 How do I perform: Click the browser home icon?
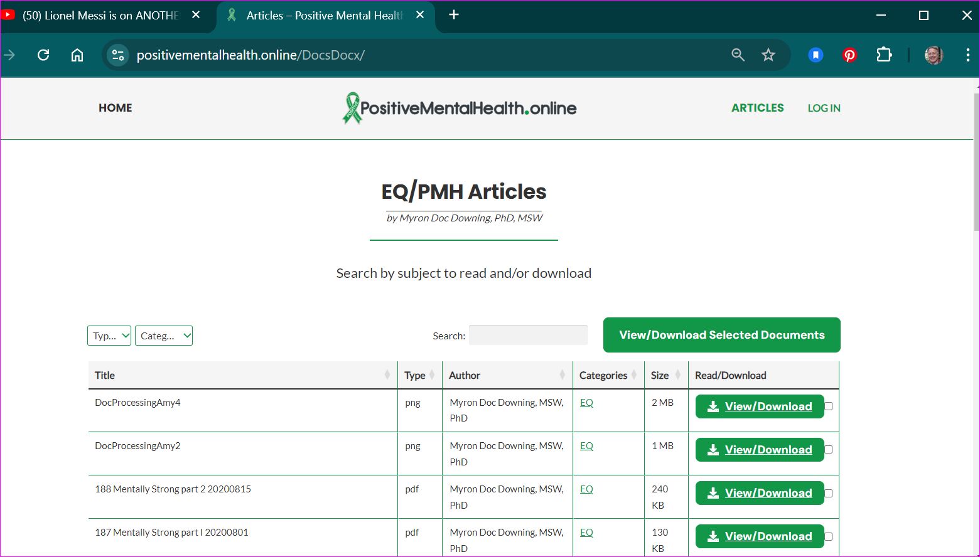pyautogui.click(x=77, y=55)
